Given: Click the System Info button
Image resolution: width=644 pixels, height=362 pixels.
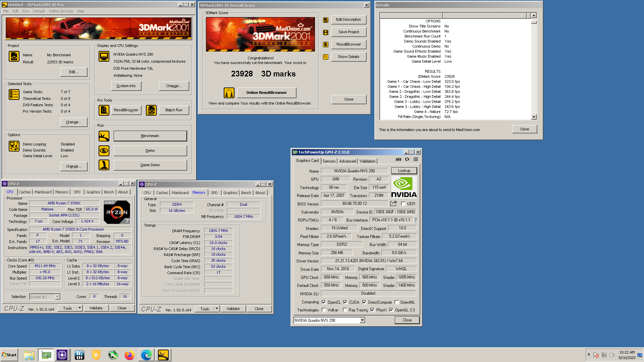Looking at the screenshot, I should [126, 86].
